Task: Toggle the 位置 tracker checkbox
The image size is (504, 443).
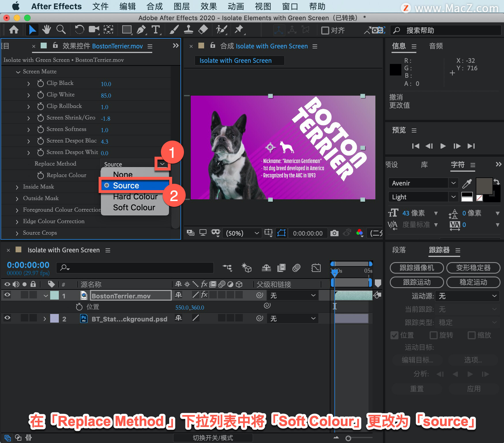Action: [394, 335]
